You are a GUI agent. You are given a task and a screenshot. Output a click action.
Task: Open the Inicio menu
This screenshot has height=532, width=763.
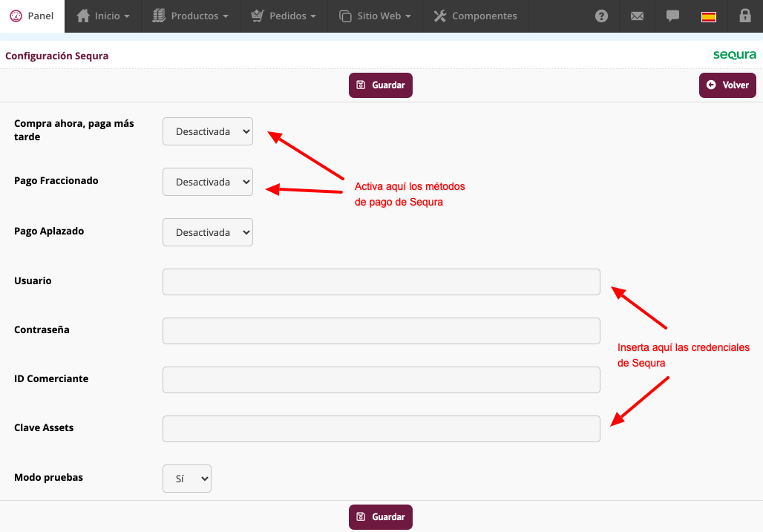click(x=103, y=16)
